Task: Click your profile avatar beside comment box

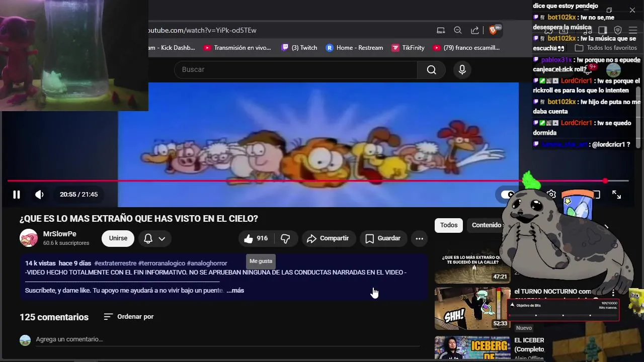Action: [25, 340]
